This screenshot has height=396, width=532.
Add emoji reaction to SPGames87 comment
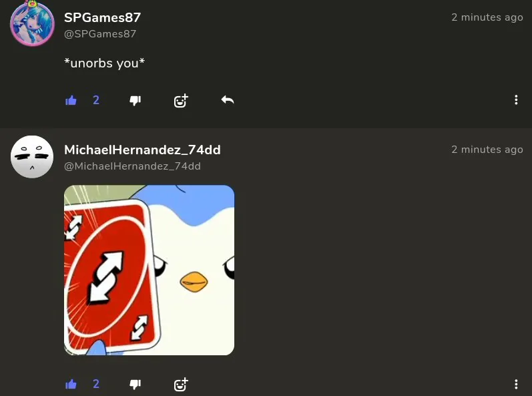pyautogui.click(x=181, y=100)
